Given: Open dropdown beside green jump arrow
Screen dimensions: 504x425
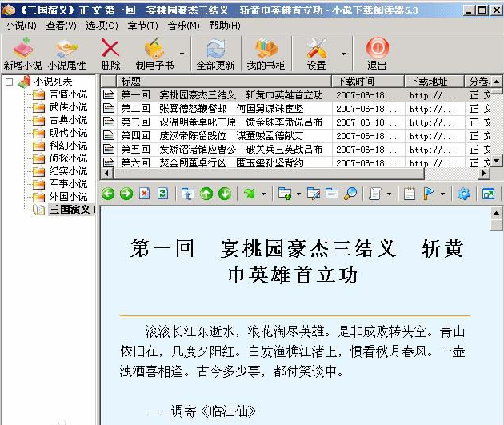Looking at the screenshot, I should [263, 194].
